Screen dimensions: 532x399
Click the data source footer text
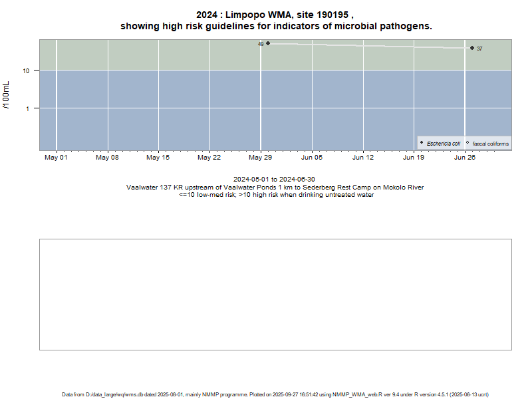tap(275, 394)
